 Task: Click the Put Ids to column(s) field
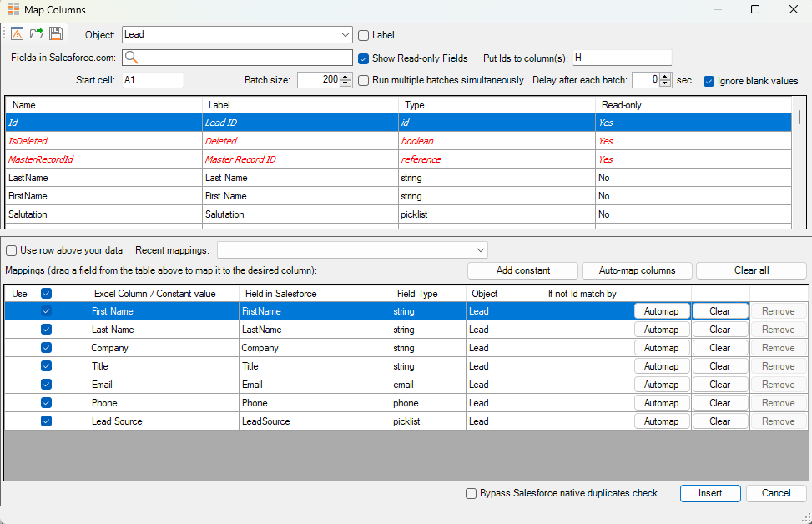pos(621,58)
